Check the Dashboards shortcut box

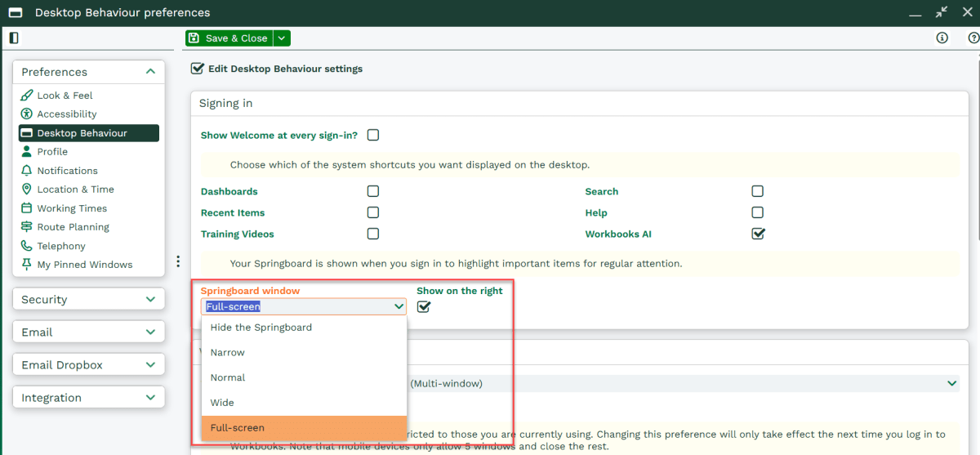coord(373,191)
